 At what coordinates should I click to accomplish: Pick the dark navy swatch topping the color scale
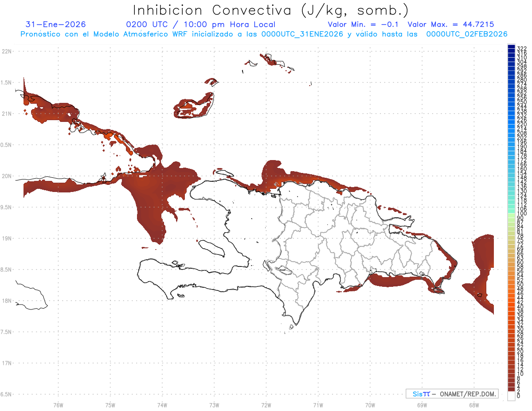[511, 47]
